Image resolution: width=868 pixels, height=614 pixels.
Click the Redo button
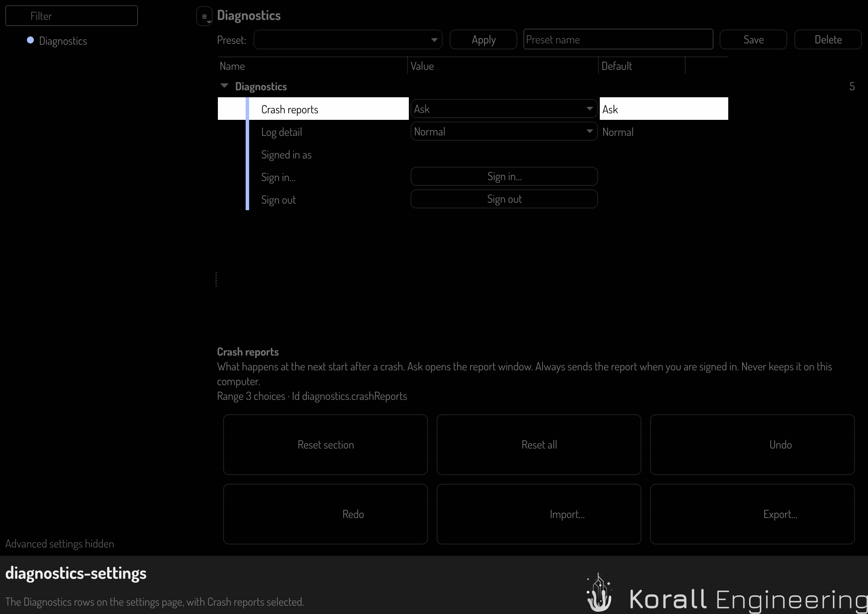pos(325,514)
